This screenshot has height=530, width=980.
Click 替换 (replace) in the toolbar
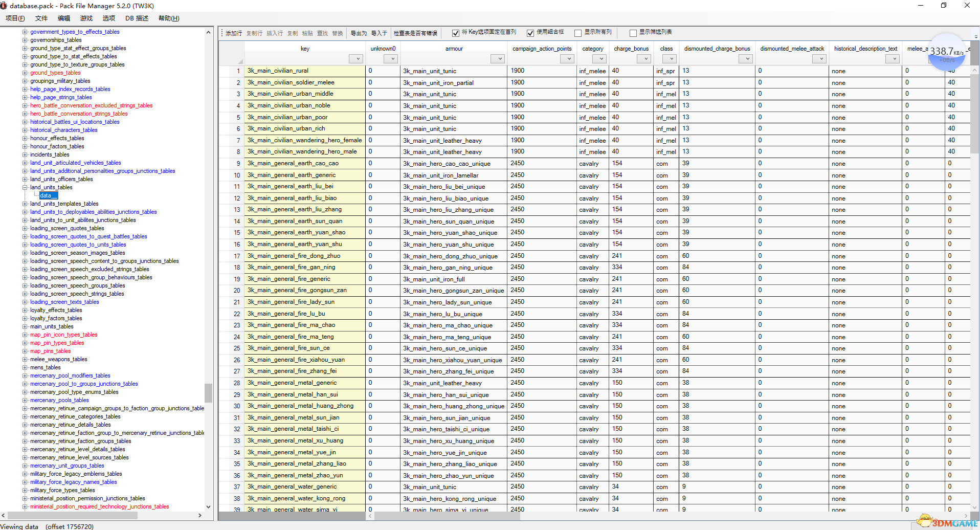(x=338, y=33)
